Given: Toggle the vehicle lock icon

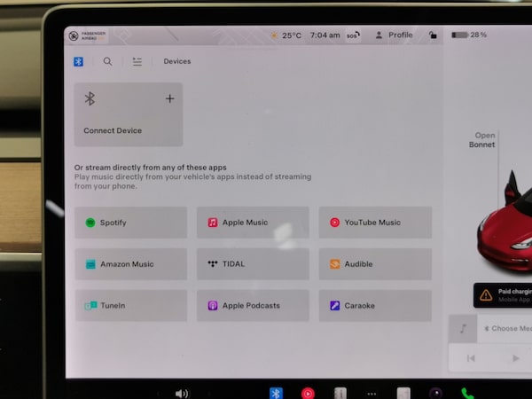Looking at the screenshot, I should tap(432, 35).
